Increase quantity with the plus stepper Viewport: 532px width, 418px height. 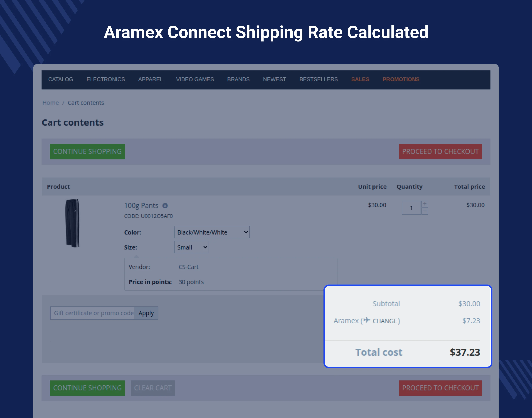point(425,204)
